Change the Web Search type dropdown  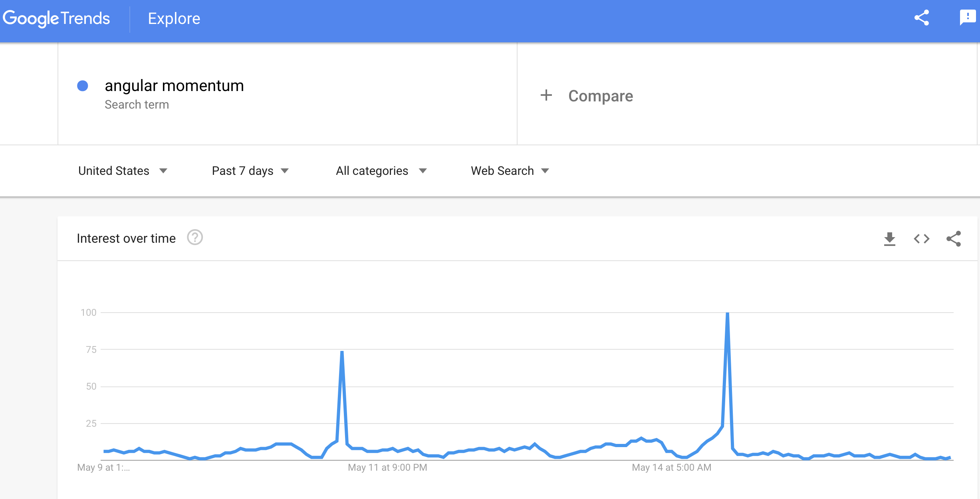click(510, 171)
